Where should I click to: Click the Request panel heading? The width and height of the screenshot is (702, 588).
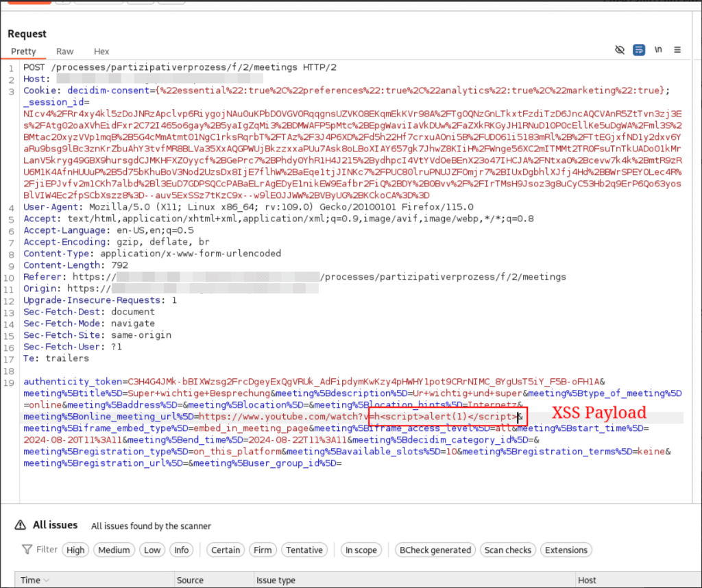(x=27, y=34)
